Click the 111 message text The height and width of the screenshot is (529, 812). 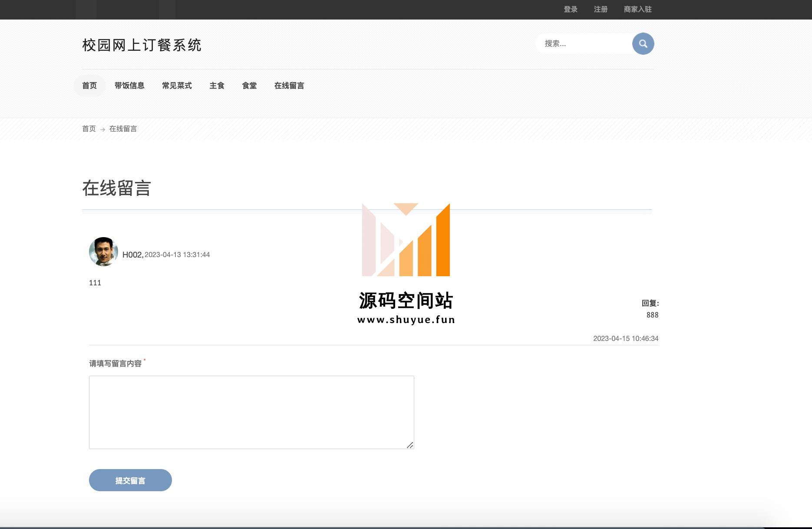pos(95,283)
